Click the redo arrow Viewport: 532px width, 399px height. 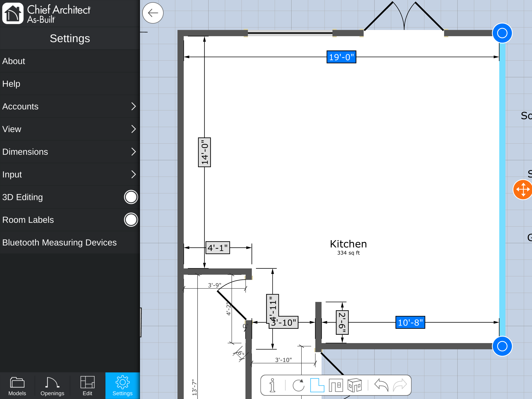(400, 385)
